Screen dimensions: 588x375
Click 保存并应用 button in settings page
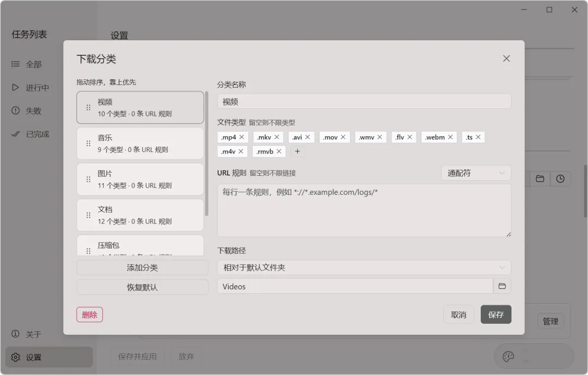[137, 356]
